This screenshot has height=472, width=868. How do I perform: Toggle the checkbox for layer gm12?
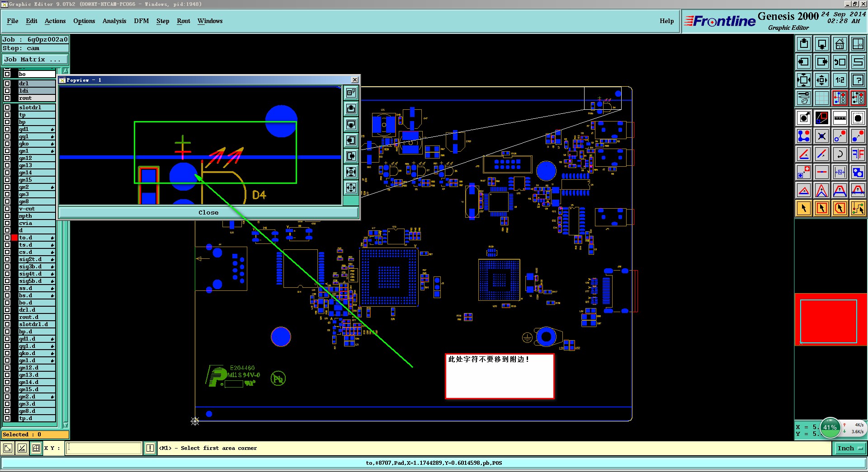click(7, 158)
